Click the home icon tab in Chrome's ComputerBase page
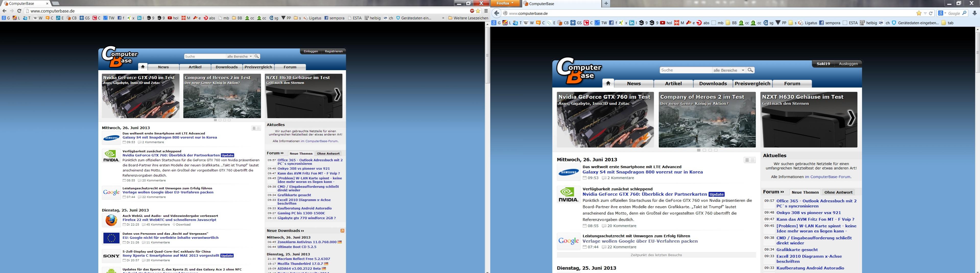Viewport: 980px width, 273px height. 143,67
